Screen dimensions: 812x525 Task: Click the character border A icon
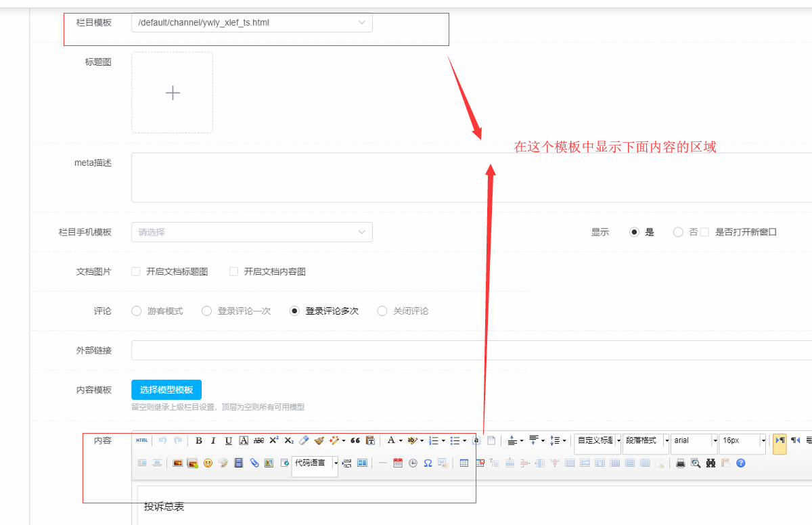coord(244,440)
